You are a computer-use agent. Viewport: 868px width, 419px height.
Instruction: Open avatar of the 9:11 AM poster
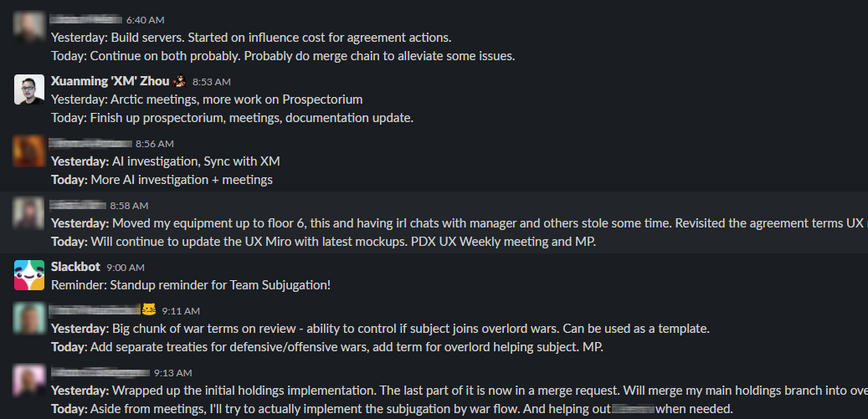(x=28, y=319)
